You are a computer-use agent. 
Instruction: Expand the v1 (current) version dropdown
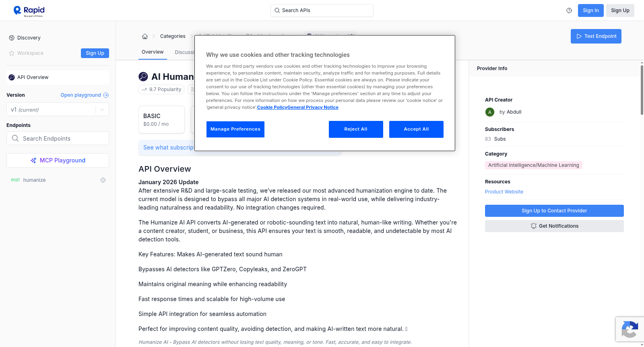(x=58, y=110)
